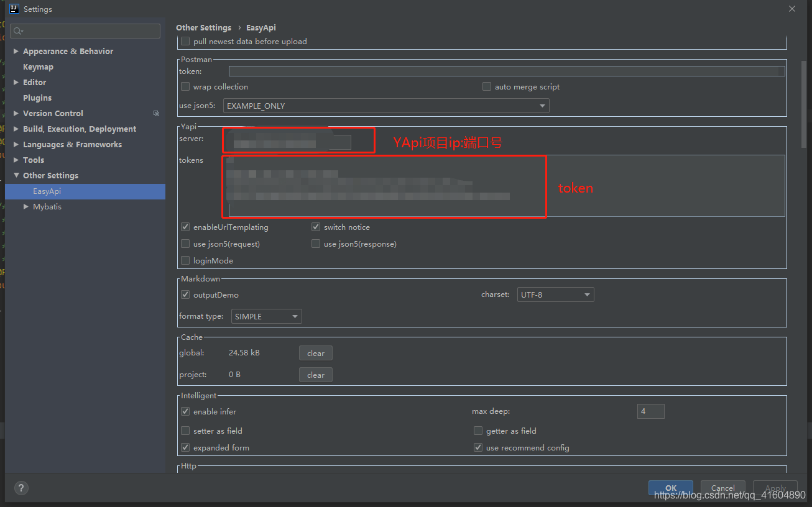Enable setter as field checkbox

[x=185, y=431]
